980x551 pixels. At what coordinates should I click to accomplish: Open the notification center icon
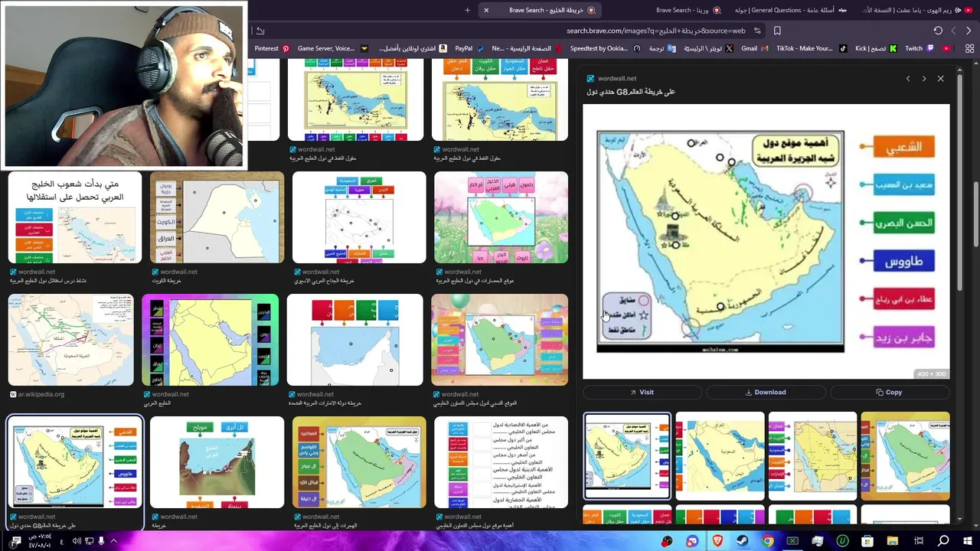15,541
